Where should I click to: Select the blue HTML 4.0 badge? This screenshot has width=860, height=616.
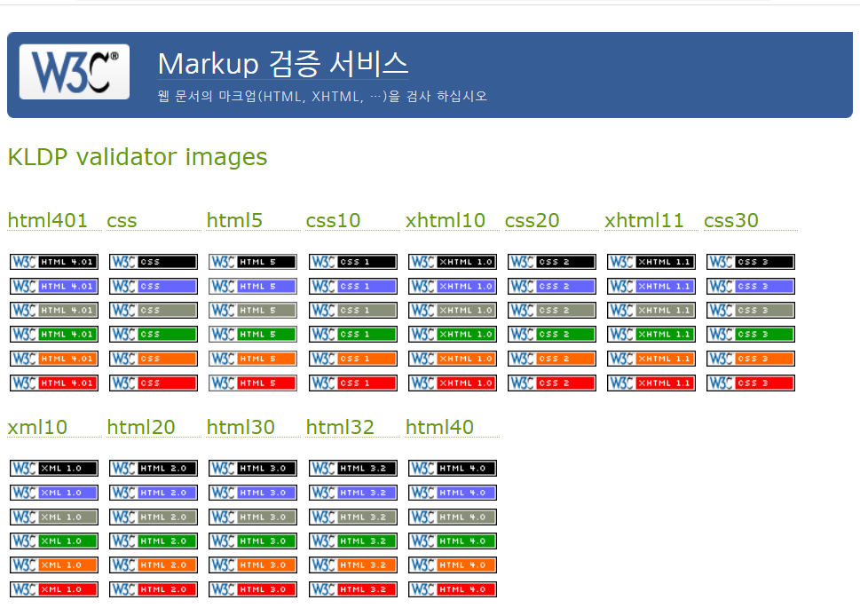(453, 494)
